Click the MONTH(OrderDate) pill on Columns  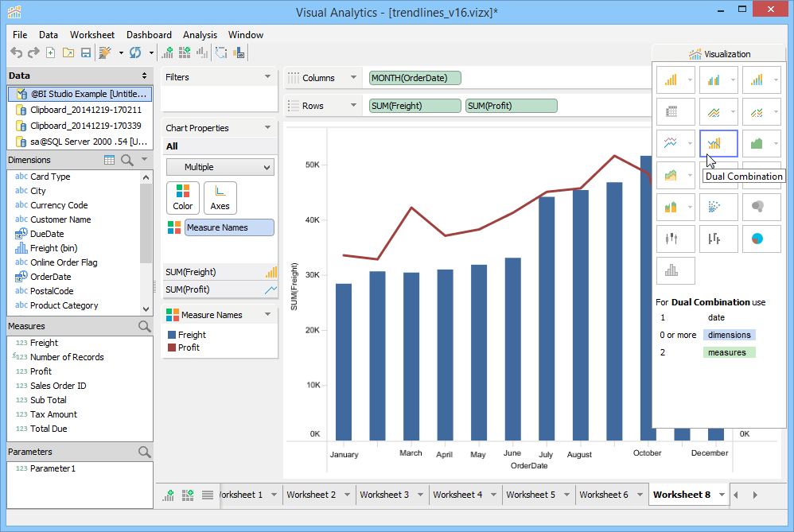tap(415, 78)
